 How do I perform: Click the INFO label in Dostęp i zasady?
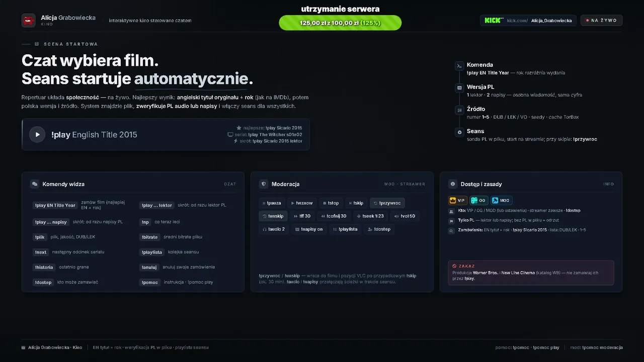tap(609, 184)
